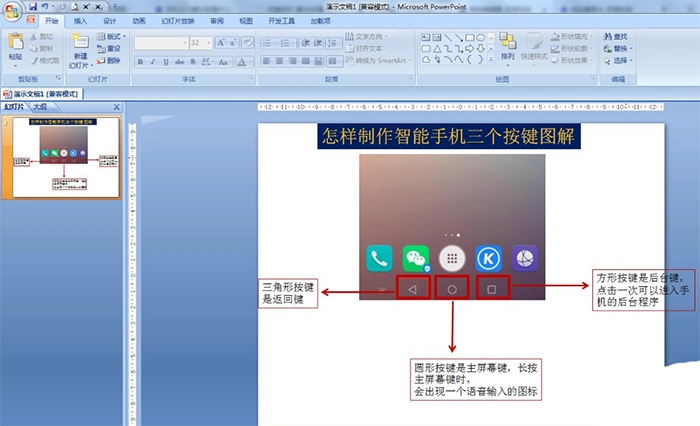The height and width of the screenshot is (426, 700).
Task: Open 替换 replace options
Action: (618, 49)
